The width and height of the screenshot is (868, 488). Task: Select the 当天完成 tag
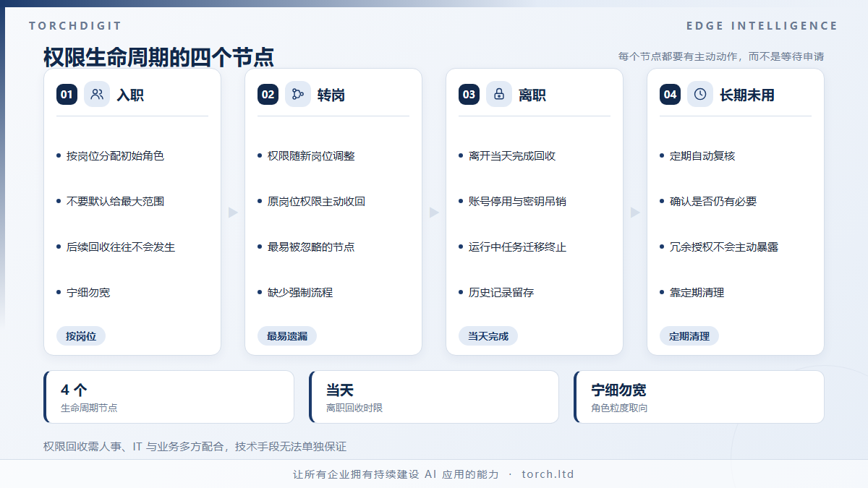coord(488,335)
